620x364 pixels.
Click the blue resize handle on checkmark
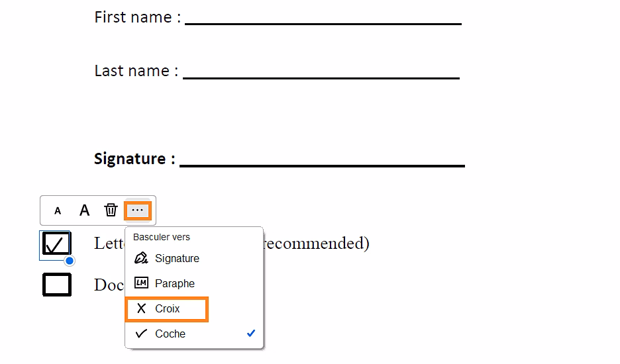pos(70,261)
